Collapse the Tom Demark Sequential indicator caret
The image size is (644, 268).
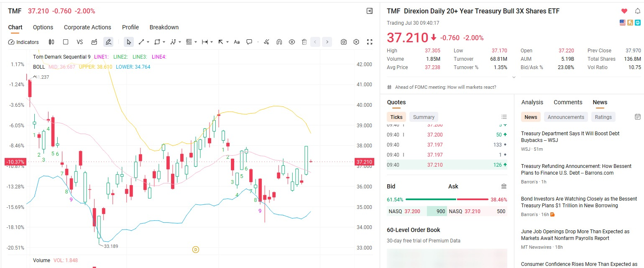pos(36,77)
